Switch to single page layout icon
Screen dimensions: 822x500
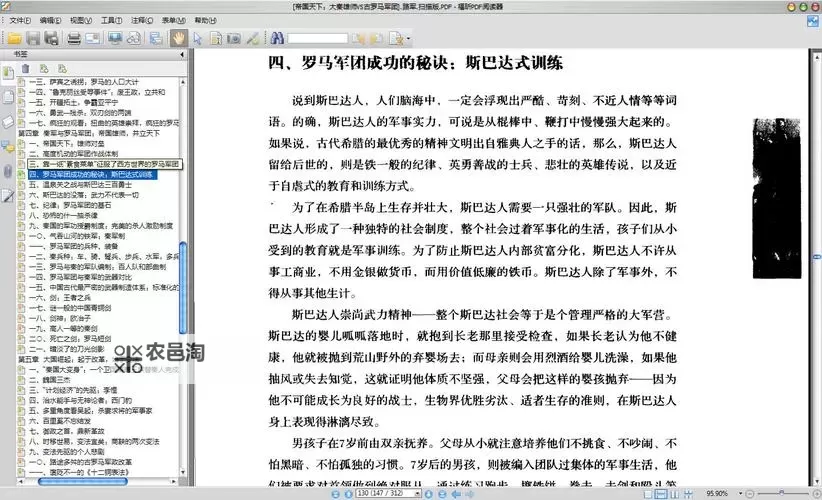648,494
